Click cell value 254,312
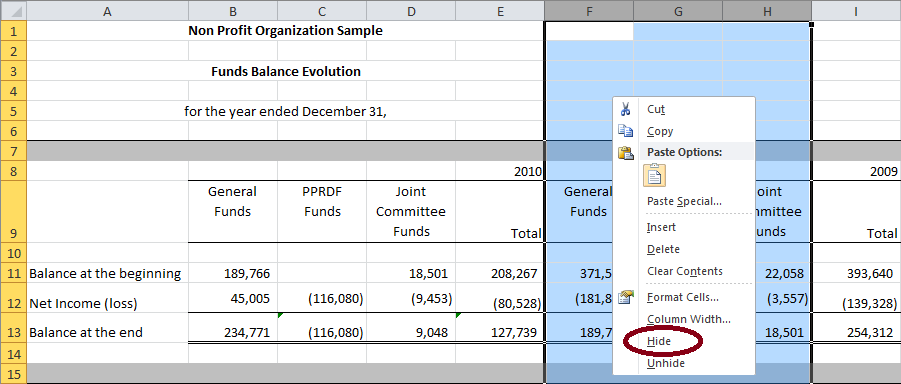This screenshot has height=384, width=901. (870, 332)
